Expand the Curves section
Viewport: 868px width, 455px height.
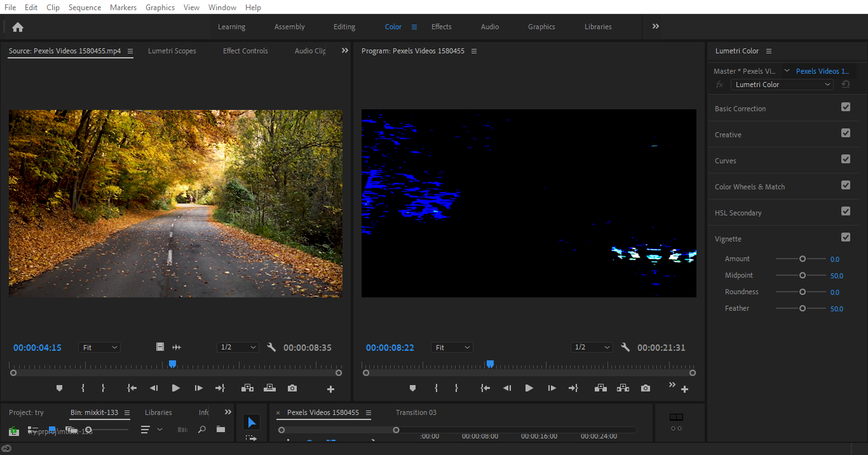[726, 161]
